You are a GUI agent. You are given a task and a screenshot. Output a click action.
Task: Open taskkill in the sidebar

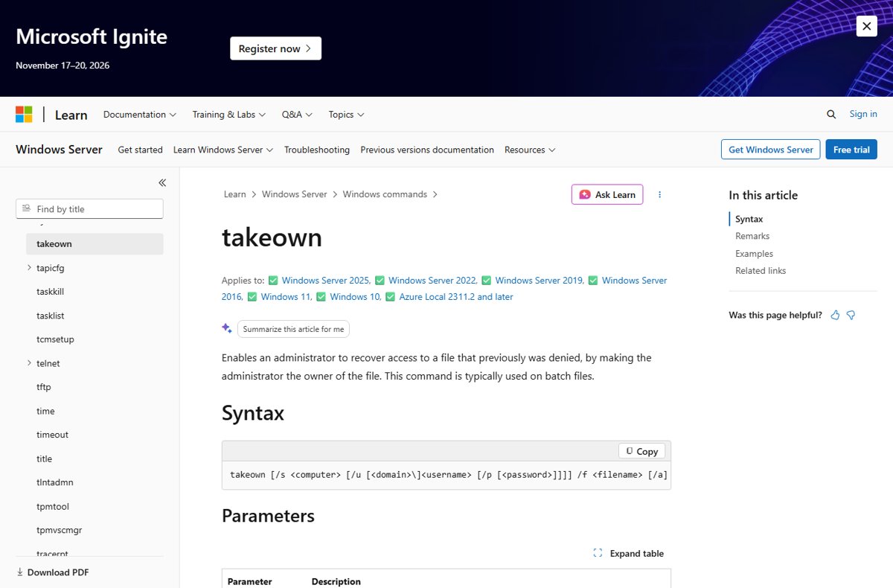50,292
